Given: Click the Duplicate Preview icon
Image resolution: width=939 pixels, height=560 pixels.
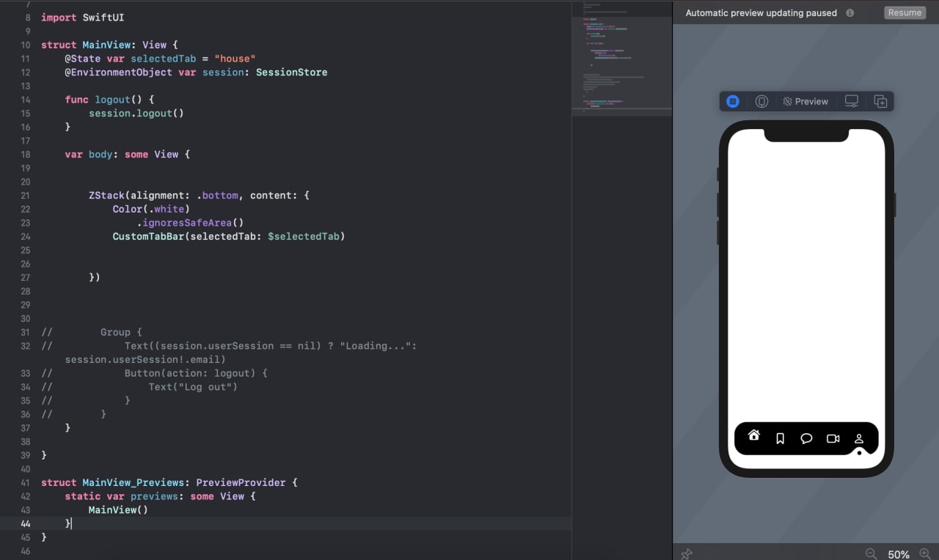Looking at the screenshot, I should 881,102.
